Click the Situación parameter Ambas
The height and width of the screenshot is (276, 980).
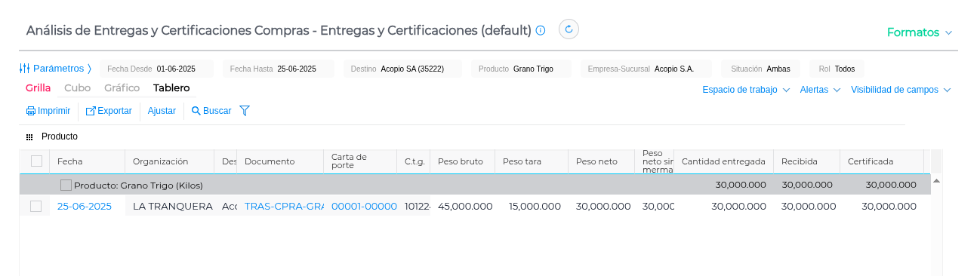coord(760,69)
